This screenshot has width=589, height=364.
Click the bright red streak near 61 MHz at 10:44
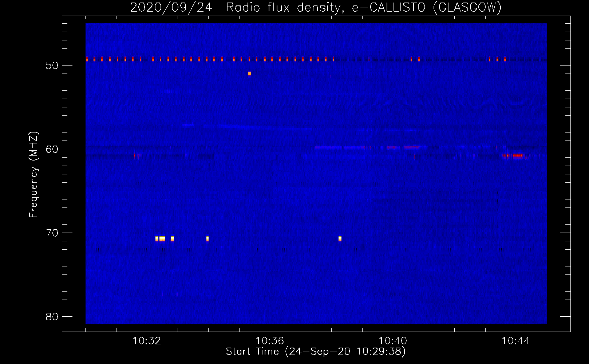pyautogui.click(x=513, y=155)
